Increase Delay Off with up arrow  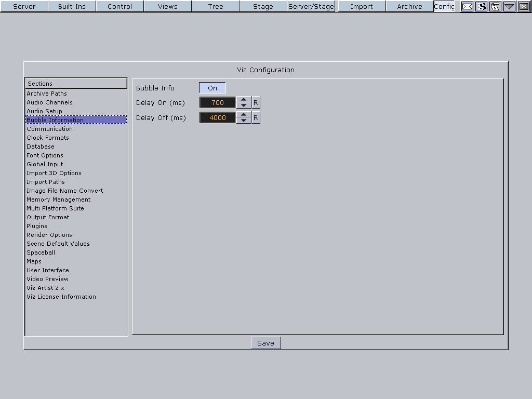click(243, 115)
